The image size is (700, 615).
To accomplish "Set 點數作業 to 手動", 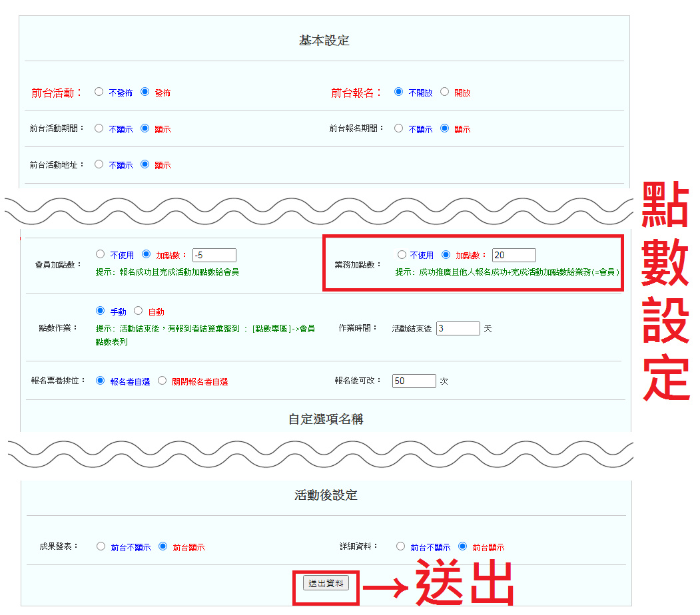I will point(101,311).
